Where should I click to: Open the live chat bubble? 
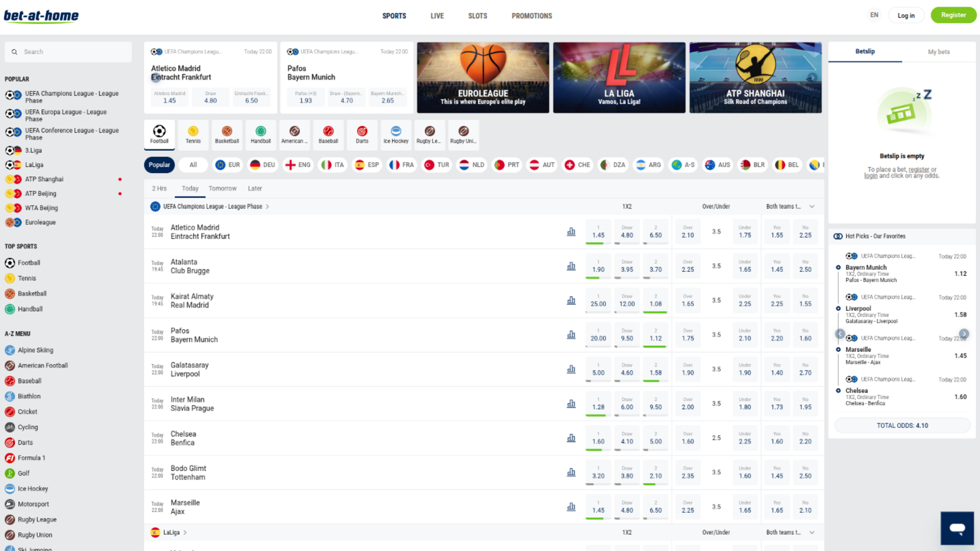tap(957, 528)
